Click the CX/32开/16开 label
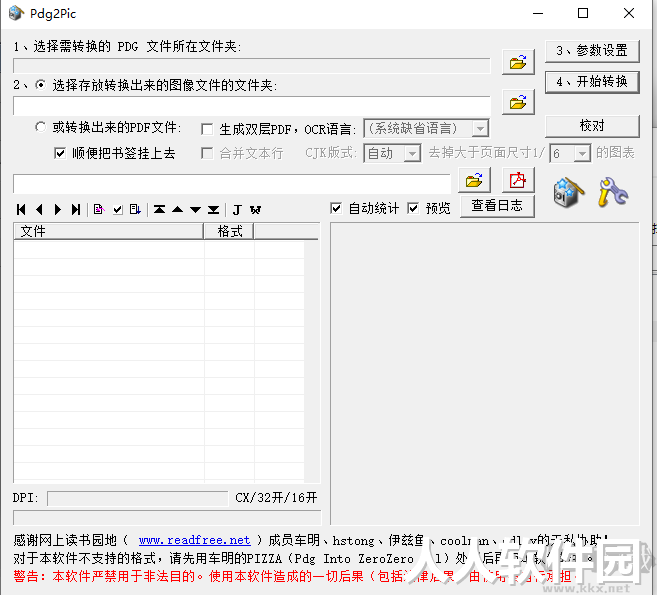The width and height of the screenshot is (657, 595). tap(276, 498)
